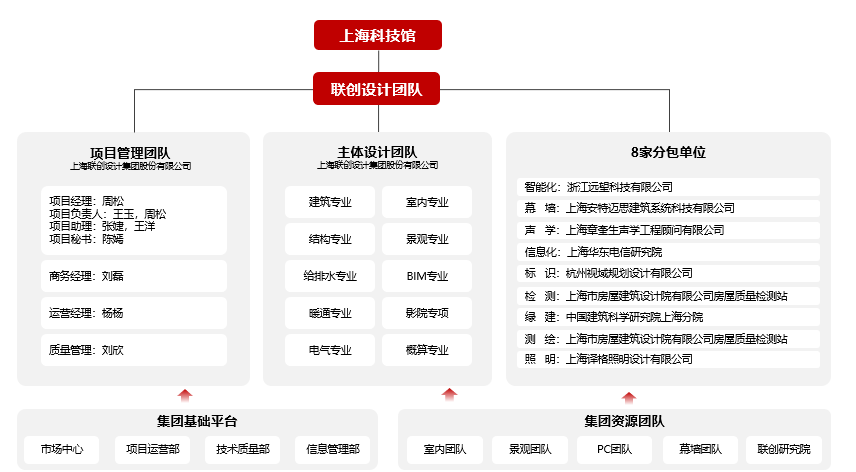Click the 集团基础平台 heading

pyautogui.click(x=197, y=421)
